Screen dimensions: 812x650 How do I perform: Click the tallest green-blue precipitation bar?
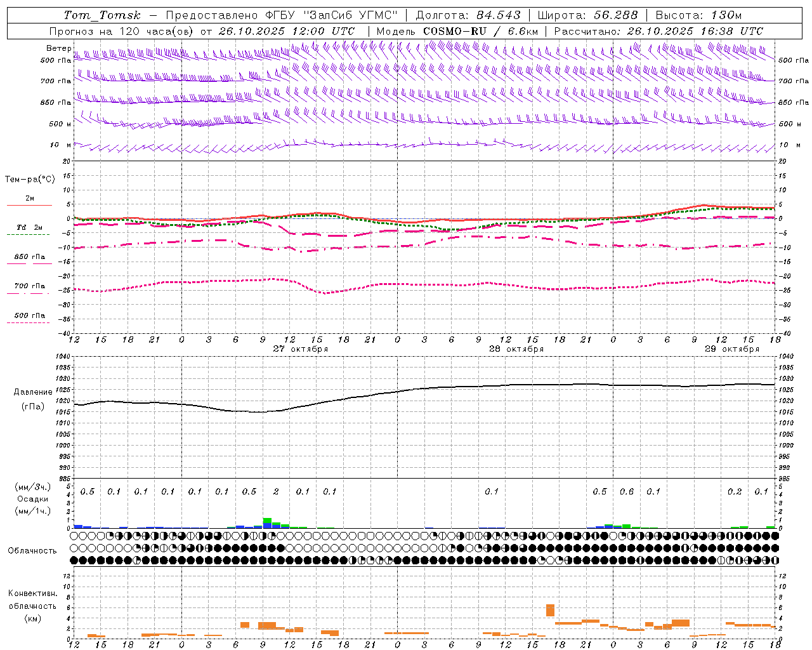(267, 523)
